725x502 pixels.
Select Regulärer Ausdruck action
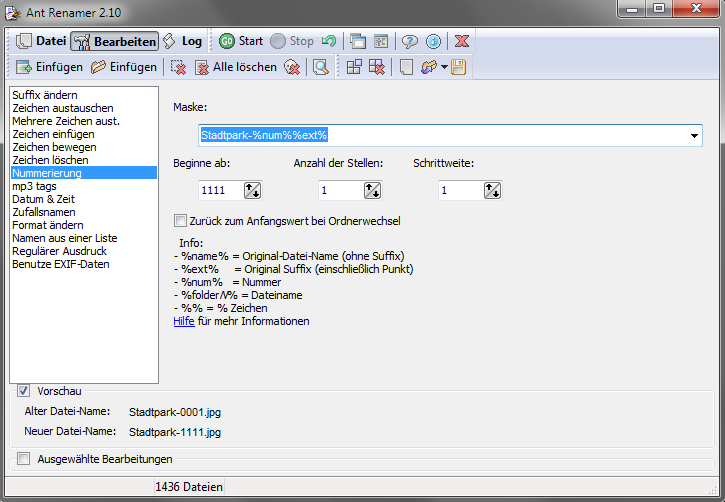tap(84, 251)
